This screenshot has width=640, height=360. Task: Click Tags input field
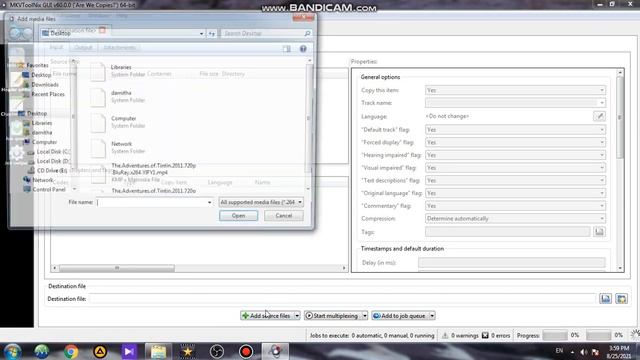click(x=507, y=232)
